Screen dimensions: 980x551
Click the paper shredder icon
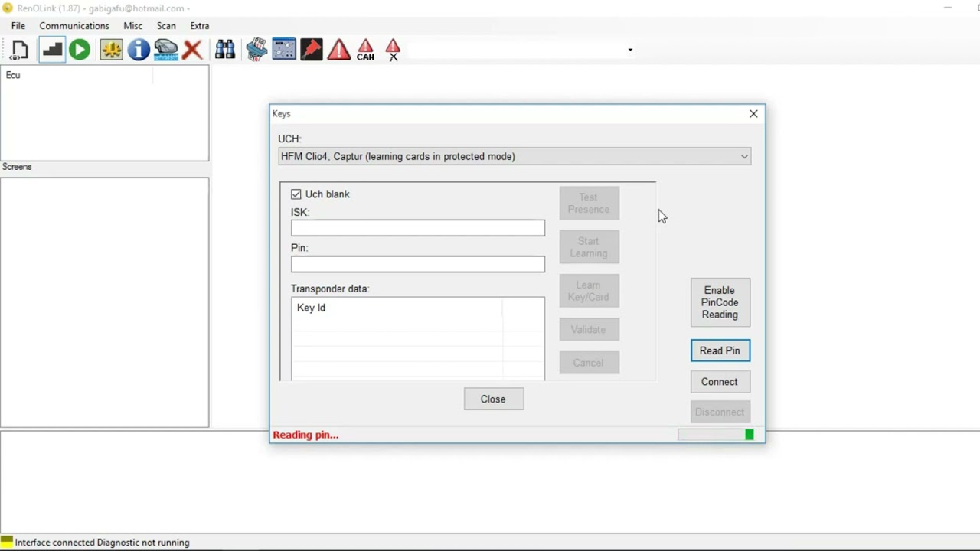pos(256,51)
